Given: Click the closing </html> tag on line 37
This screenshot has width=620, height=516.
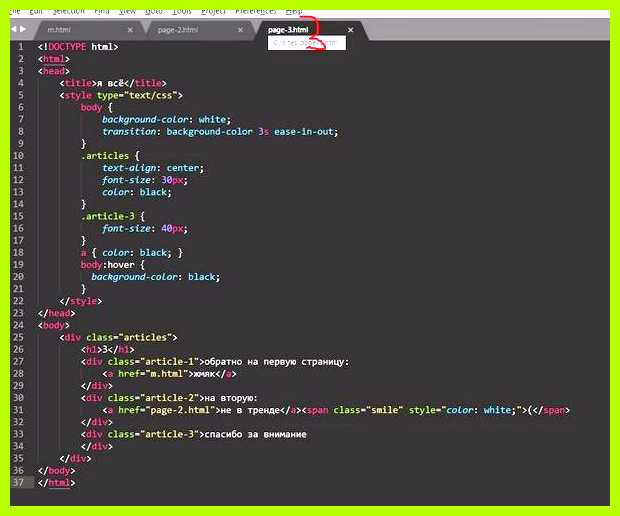Looking at the screenshot, I should click(x=57, y=483).
